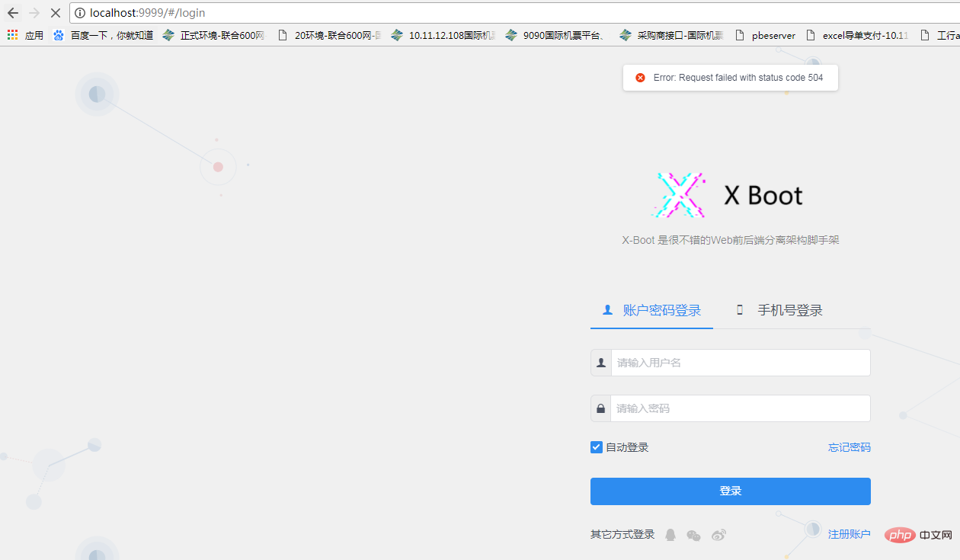Log in with the Weibo icon
This screenshot has width=960, height=560.
(x=718, y=535)
